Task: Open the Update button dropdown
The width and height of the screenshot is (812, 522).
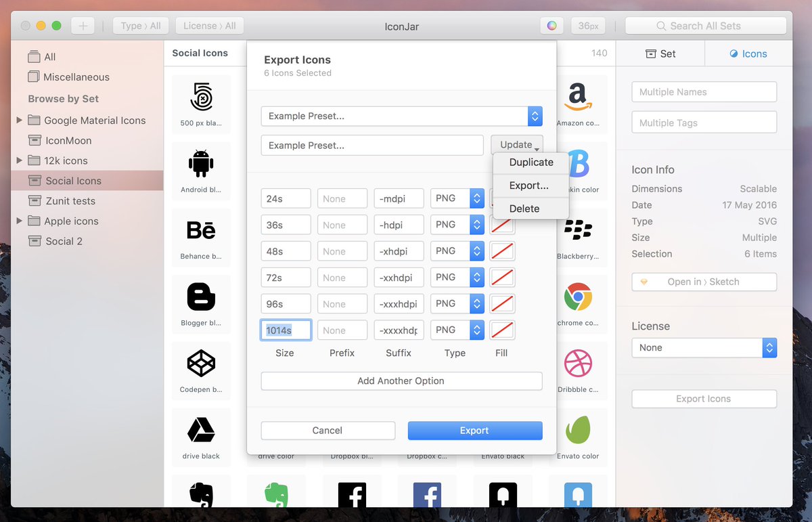Action: coord(516,145)
